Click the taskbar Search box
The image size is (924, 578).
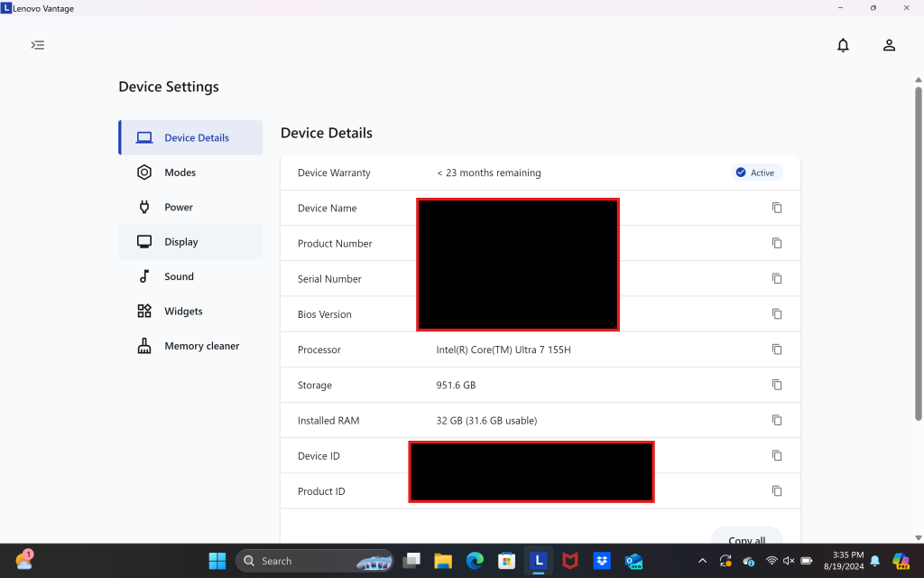click(x=315, y=561)
